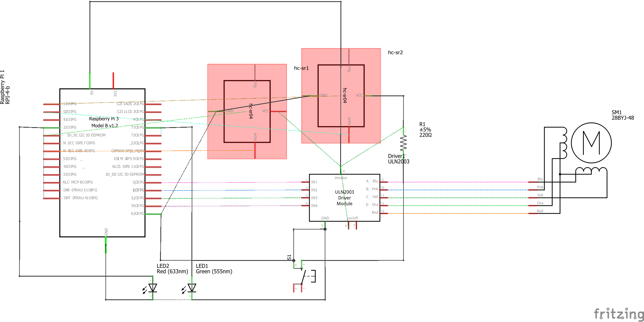Select the ULN2003 Driver Module body
The image size is (644, 322).
345,198
